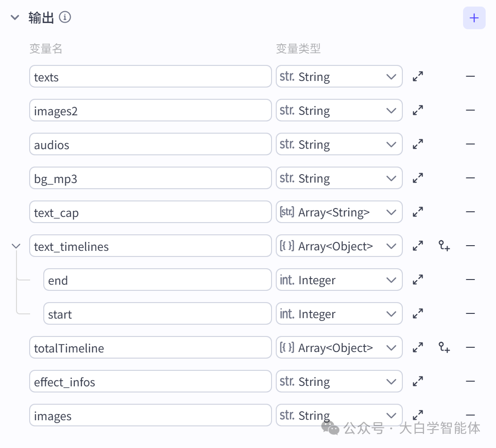The width and height of the screenshot is (496, 448).
Task: Add a new output variable with plus button
Action: point(474,18)
